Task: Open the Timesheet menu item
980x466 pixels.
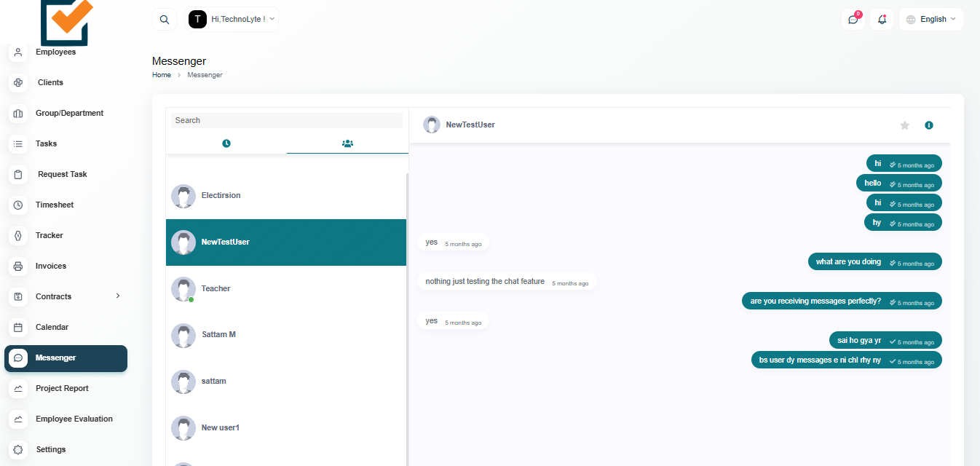Action: 55,205
